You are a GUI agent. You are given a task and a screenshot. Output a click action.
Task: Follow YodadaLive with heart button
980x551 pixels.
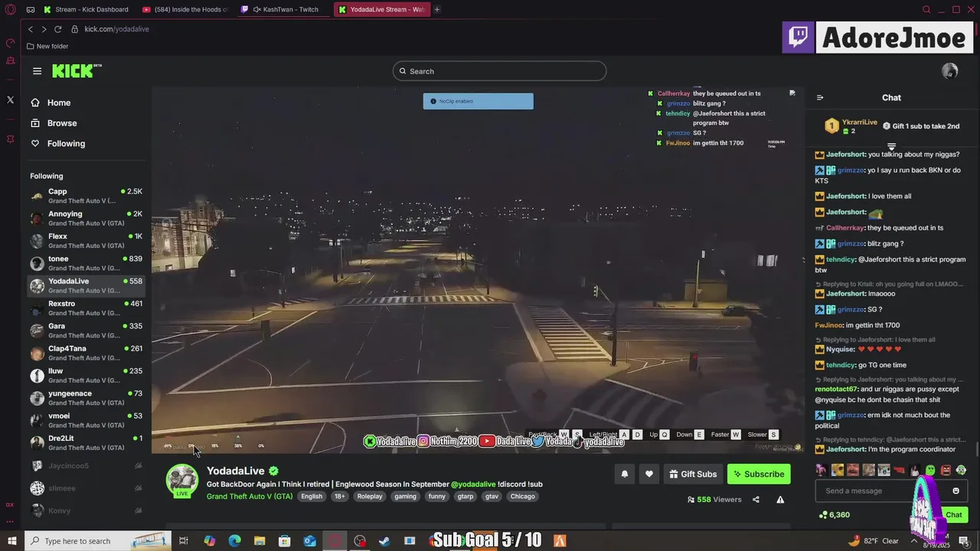point(649,474)
